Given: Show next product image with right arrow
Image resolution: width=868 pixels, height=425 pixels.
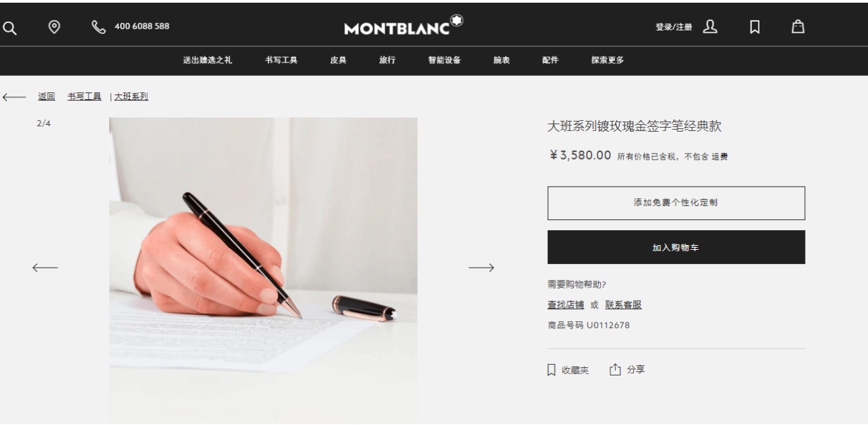Looking at the screenshot, I should coord(481,267).
